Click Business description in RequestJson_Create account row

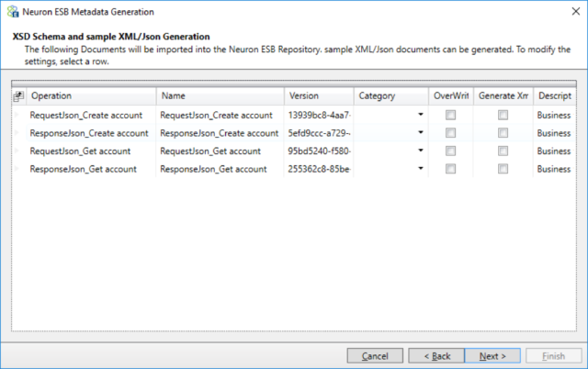(554, 116)
